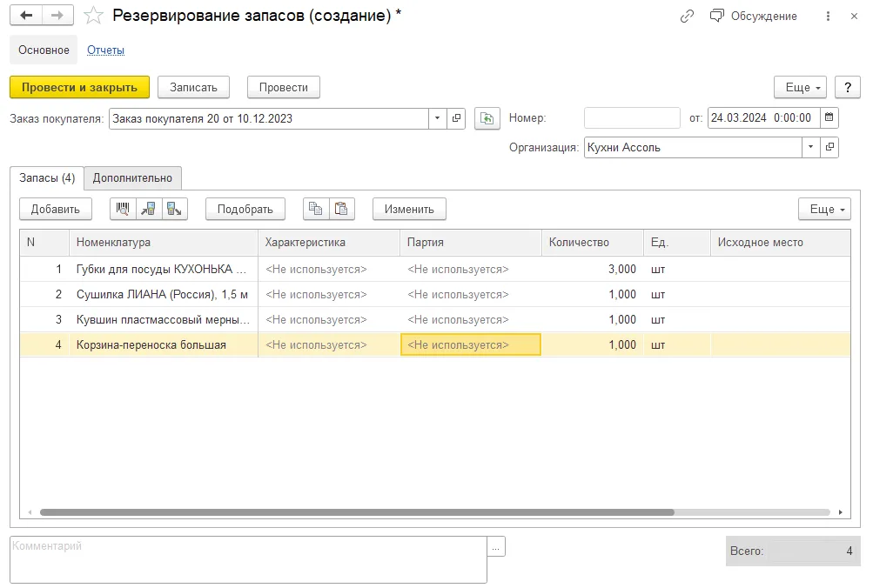Click the horizontal scrollbar of the table
873x588 pixels.
point(357,512)
